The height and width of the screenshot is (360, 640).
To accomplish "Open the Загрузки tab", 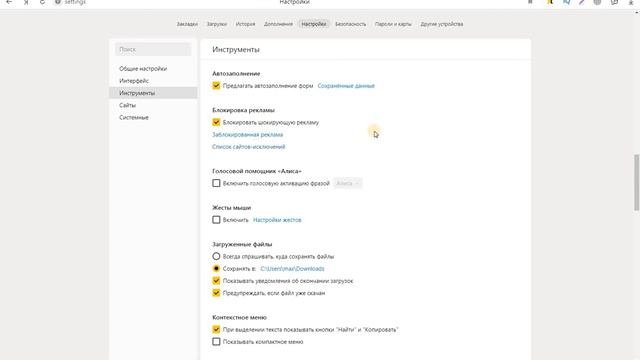I will (x=216, y=24).
